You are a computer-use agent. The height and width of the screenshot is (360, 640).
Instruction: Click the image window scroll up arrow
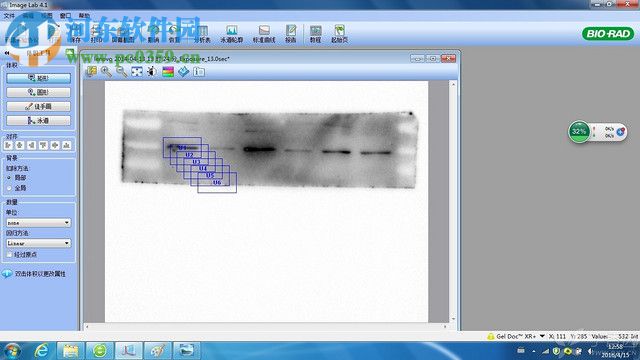pos(453,84)
